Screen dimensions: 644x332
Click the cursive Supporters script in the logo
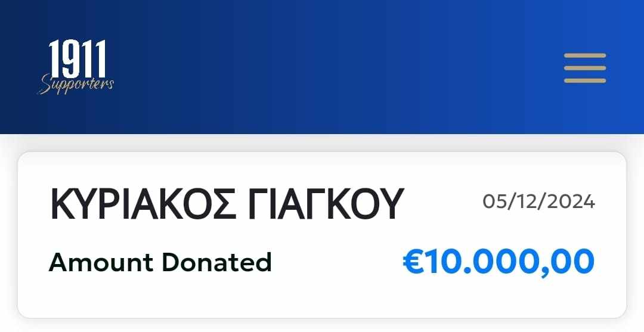(x=76, y=84)
